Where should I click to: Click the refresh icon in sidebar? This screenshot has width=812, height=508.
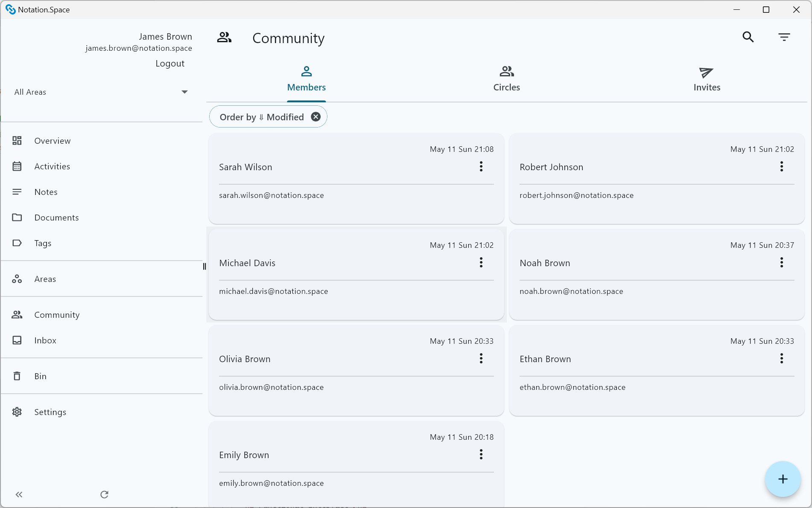[104, 494]
